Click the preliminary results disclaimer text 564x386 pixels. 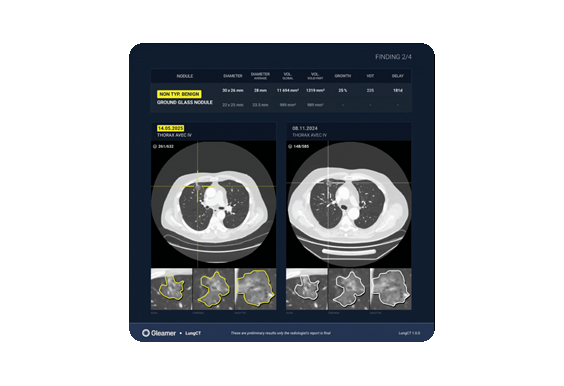pos(281,333)
